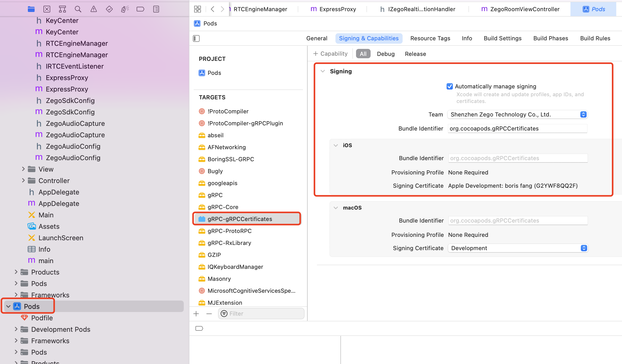Click the macOS Bundle Identifier field

pos(518,220)
